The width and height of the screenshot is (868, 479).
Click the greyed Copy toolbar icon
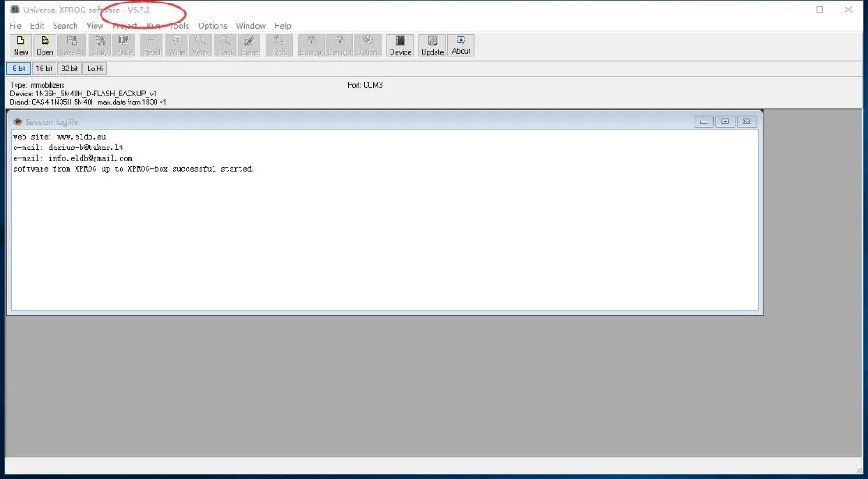(x=100, y=45)
